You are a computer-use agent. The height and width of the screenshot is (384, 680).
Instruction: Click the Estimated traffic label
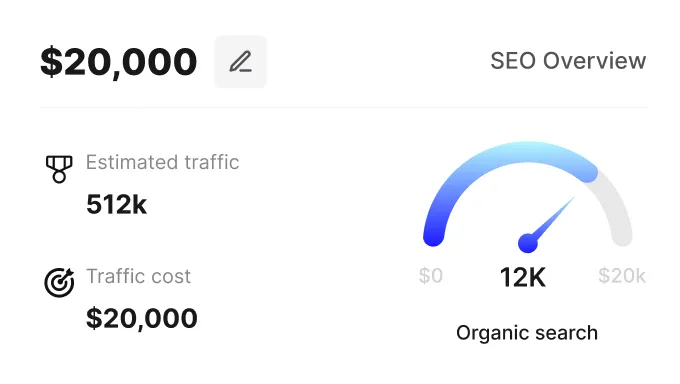162,162
